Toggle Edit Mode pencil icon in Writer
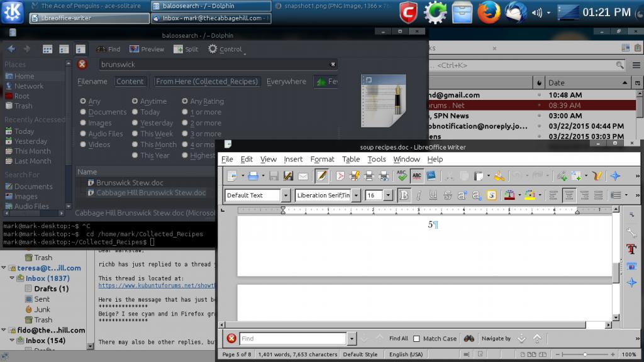The height and width of the screenshot is (362, 644). [x=321, y=177]
